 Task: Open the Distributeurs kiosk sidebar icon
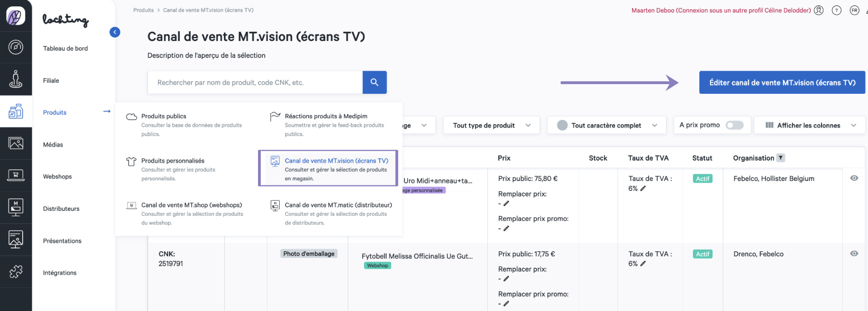click(x=16, y=207)
